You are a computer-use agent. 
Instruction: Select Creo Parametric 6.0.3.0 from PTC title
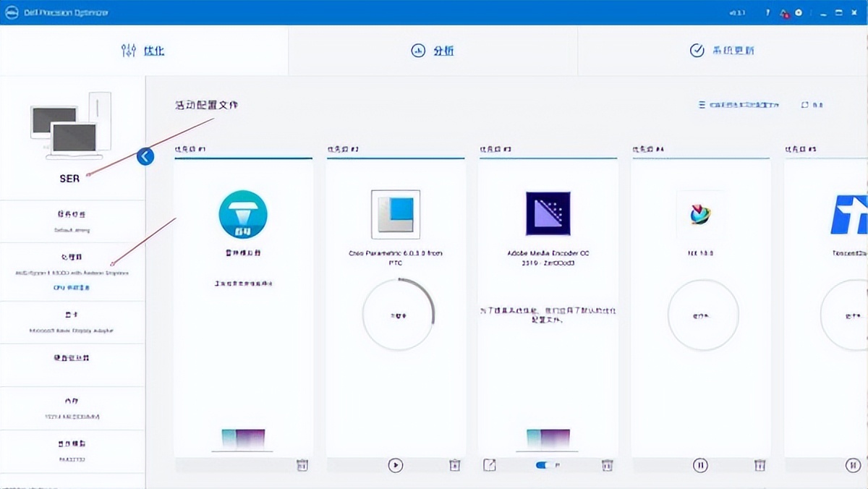(396, 258)
